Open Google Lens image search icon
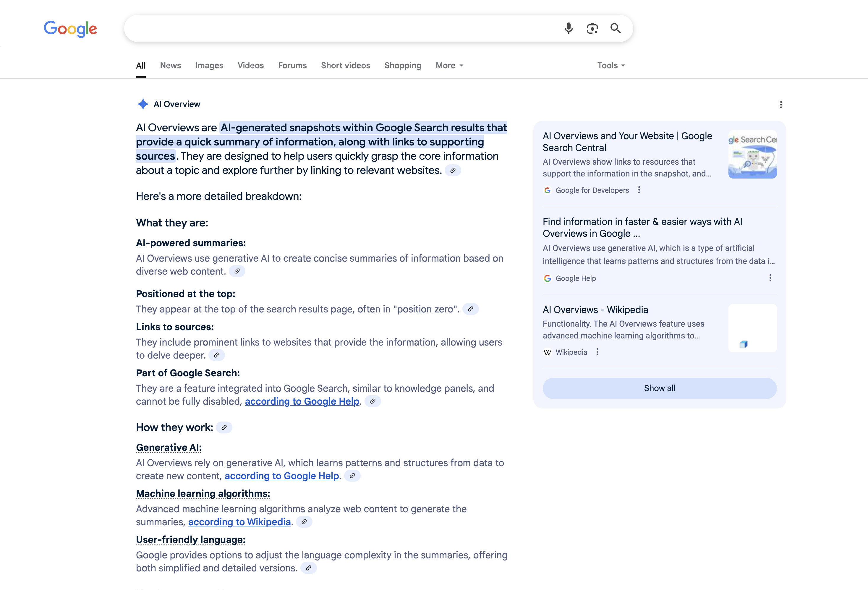This screenshot has width=868, height=590. (592, 28)
